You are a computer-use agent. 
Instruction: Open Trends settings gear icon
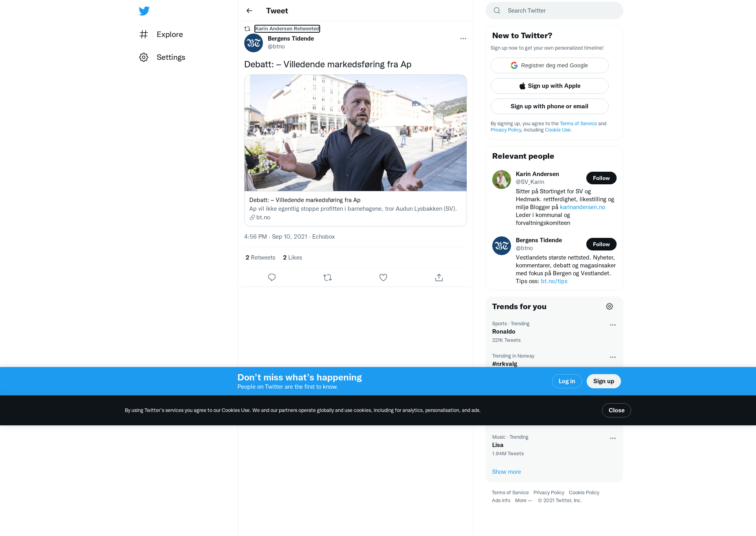coord(610,306)
